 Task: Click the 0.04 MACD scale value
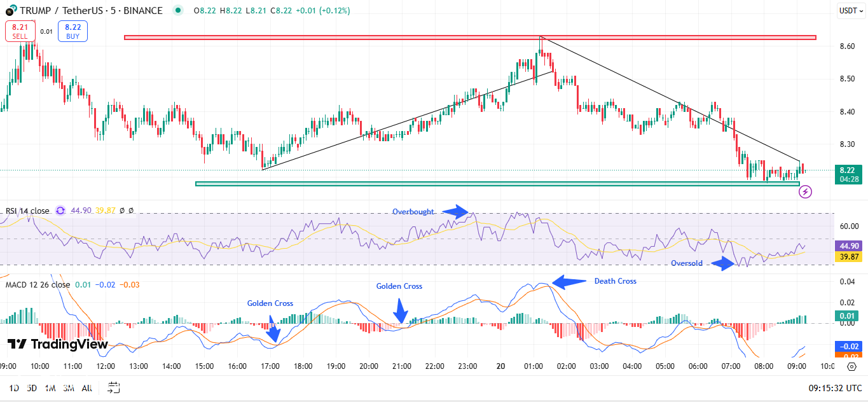(x=847, y=281)
